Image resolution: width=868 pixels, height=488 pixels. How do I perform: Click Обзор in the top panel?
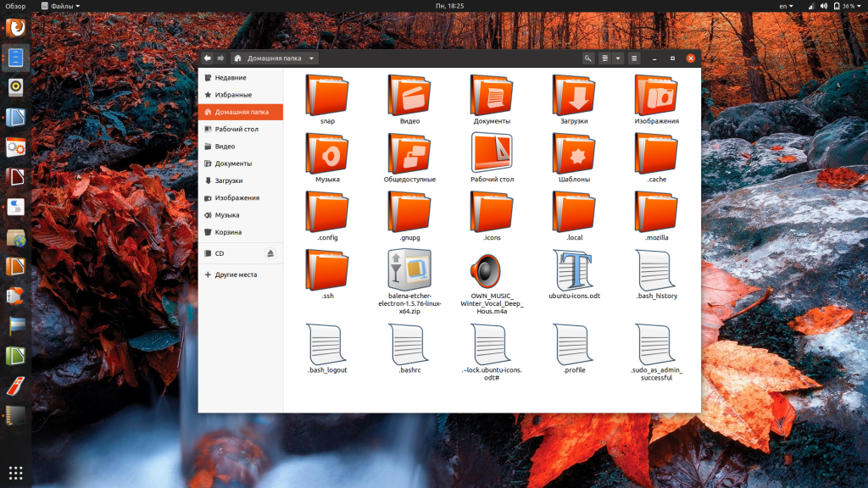point(15,6)
